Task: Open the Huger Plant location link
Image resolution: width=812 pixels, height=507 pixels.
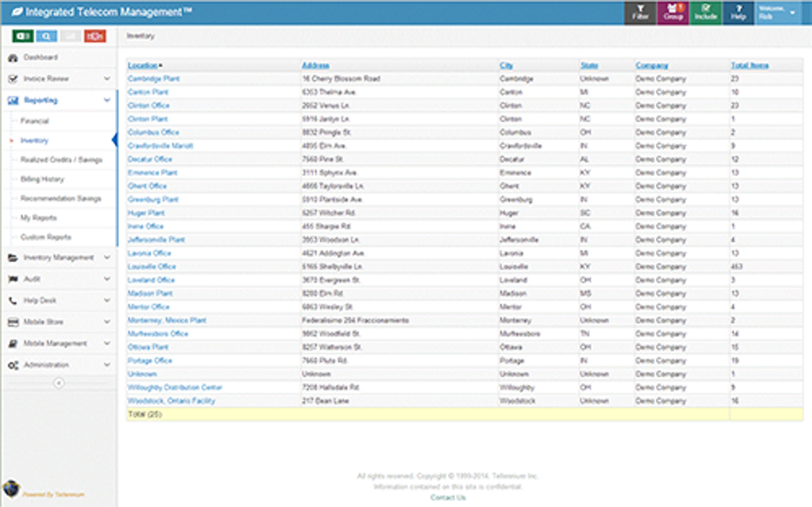Action: click(x=146, y=213)
